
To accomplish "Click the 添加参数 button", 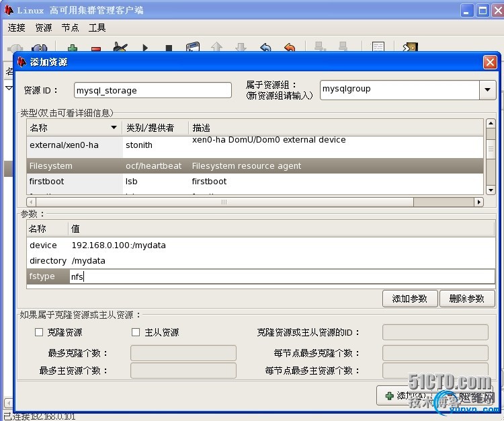I will click(410, 299).
